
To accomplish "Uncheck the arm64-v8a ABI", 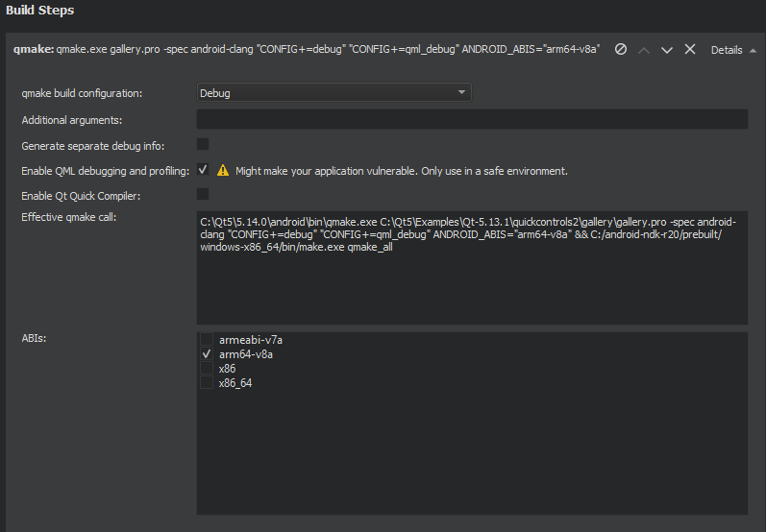I will 207,353.
